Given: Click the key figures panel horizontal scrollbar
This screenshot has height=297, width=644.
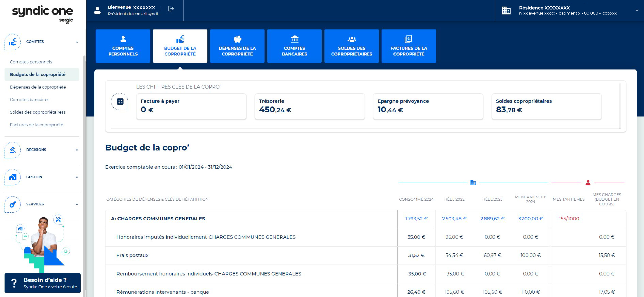Looking at the screenshot, I should [x=365, y=128].
